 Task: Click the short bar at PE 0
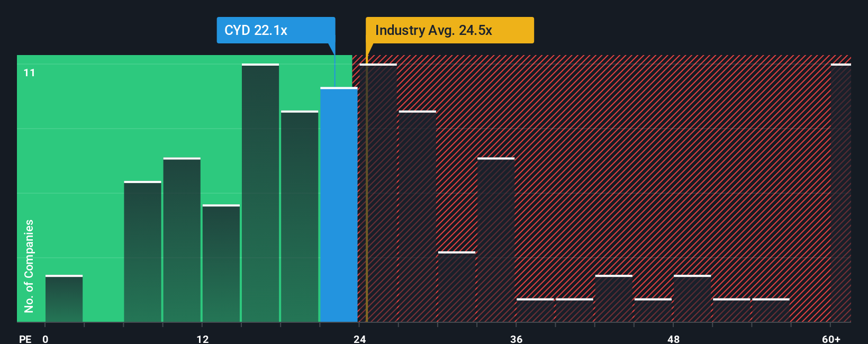pos(64,298)
